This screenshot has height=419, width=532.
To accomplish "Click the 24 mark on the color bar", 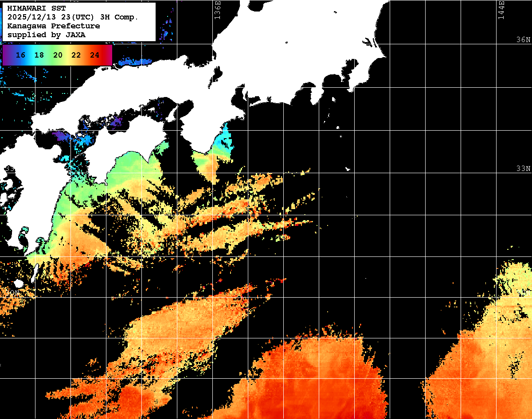I will click(x=94, y=55).
